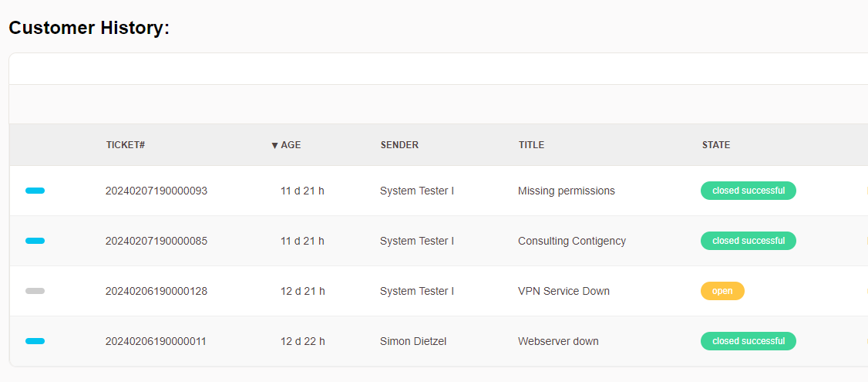Image resolution: width=868 pixels, height=382 pixels.
Task: Open ticket number 20240206190000128
Action: point(156,291)
